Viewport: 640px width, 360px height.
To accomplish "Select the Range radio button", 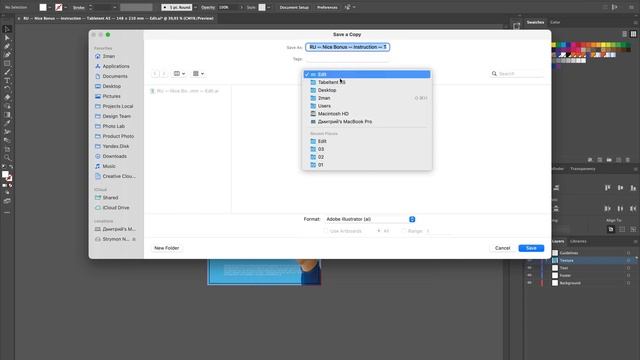I will click(403, 231).
